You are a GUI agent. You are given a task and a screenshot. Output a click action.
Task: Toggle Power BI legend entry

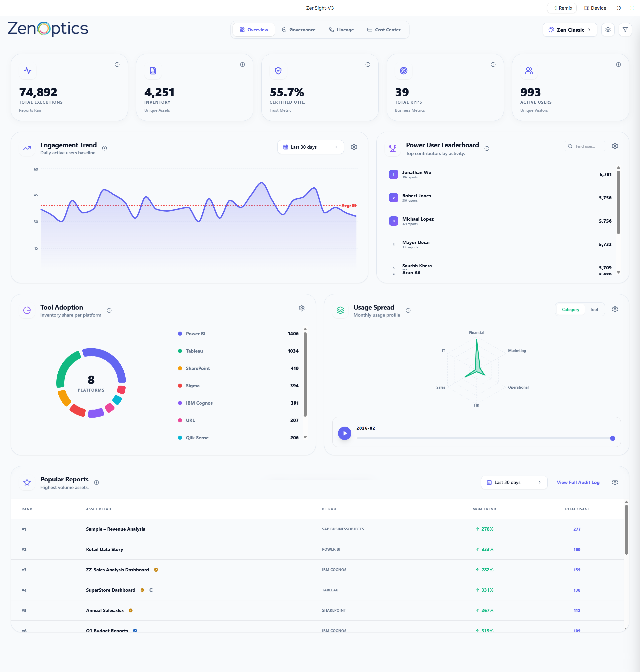195,334
